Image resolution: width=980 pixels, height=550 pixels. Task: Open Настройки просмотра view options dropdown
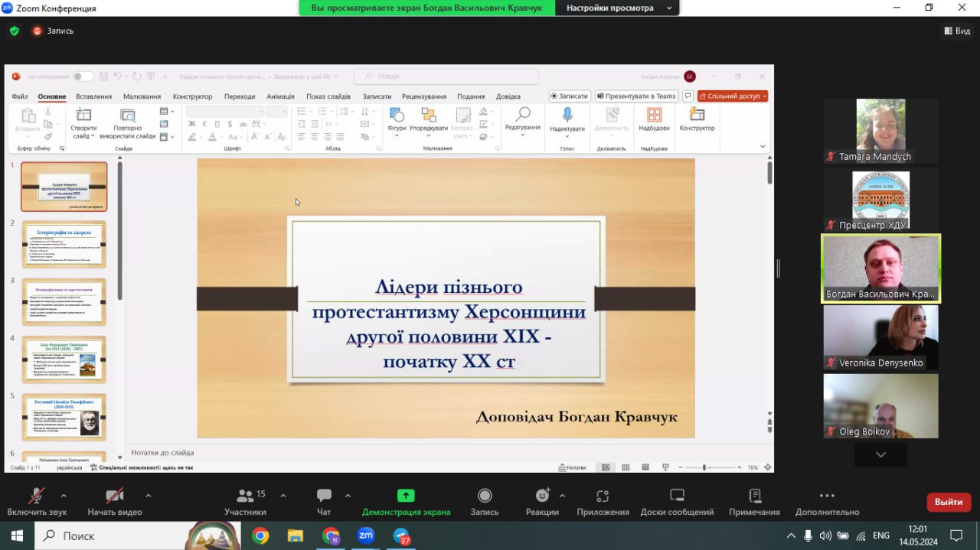[x=619, y=8]
